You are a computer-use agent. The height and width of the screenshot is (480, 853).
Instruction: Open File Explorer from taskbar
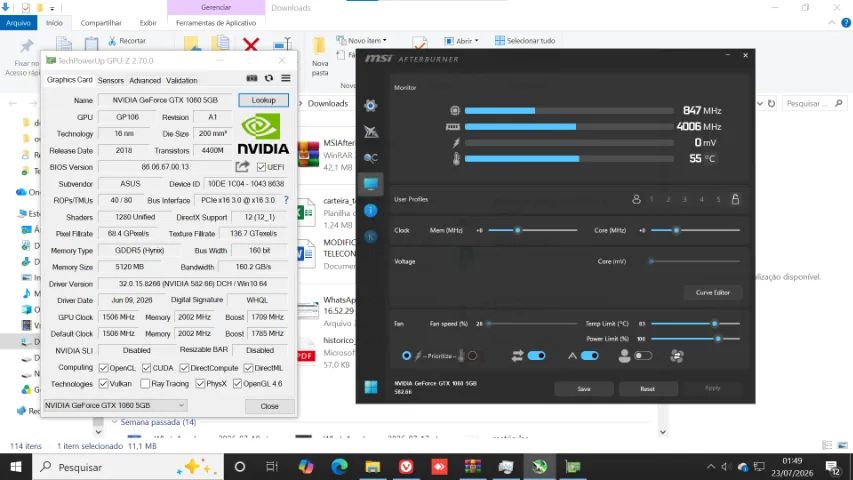[373, 467]
